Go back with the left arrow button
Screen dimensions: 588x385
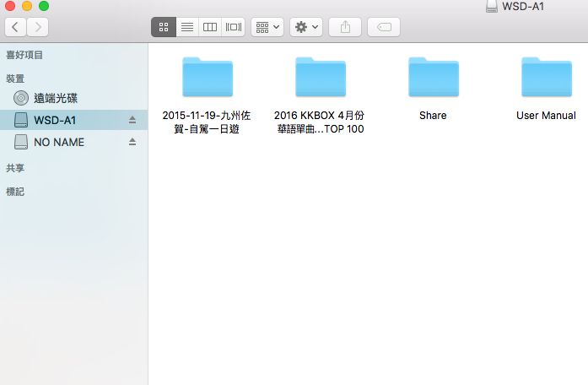click(15, 27)
